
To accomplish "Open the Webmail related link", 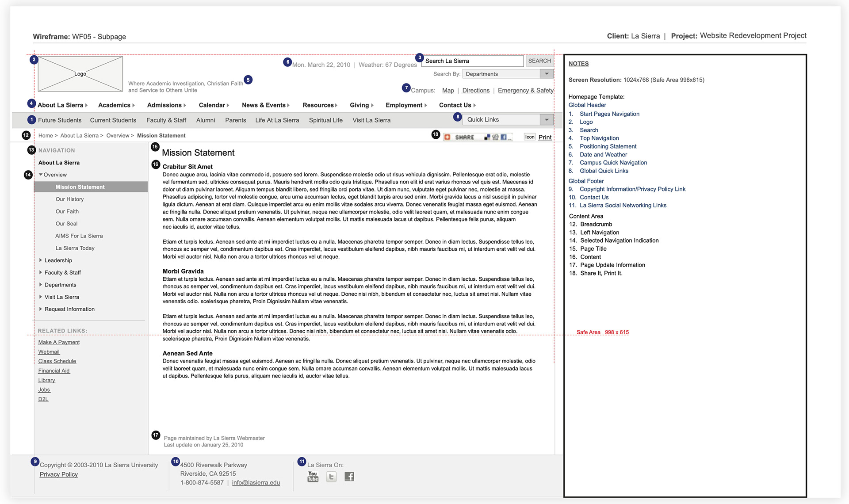I will coord(49,352).
